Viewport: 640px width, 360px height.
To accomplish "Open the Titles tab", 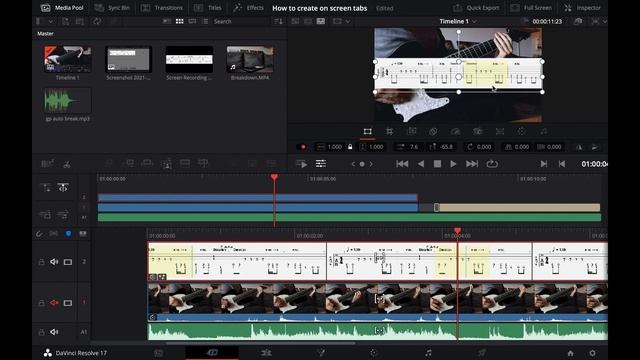I will [208, 8].
